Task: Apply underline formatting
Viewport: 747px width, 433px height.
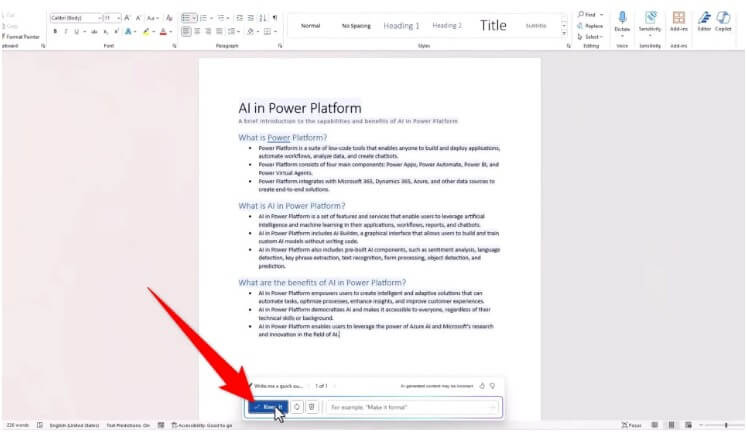Action: (x=76, y=31)
